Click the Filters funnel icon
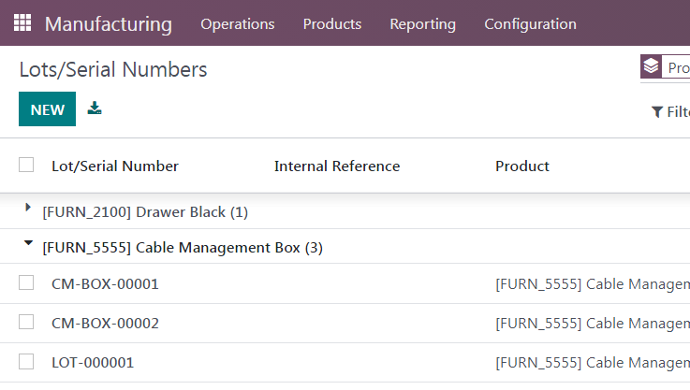Screen dimensions: 690x390 (x=657, y=112)
